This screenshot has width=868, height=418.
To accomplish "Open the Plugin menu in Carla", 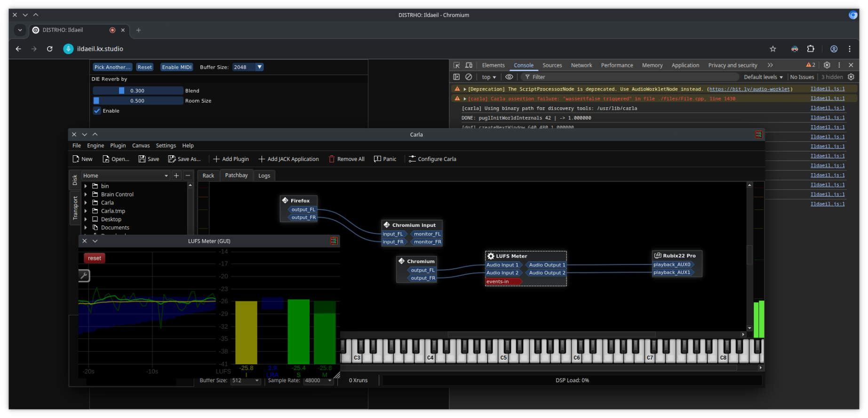I will [x=118, y=146].
